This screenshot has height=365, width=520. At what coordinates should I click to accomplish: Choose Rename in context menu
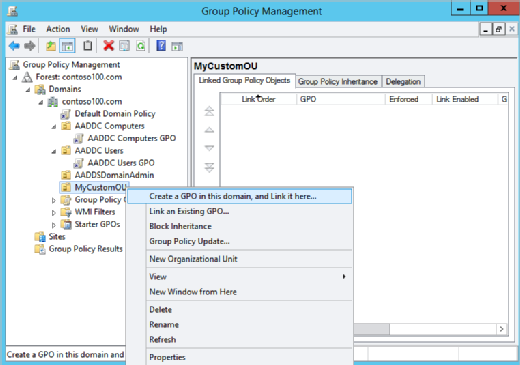pos(239,325)
